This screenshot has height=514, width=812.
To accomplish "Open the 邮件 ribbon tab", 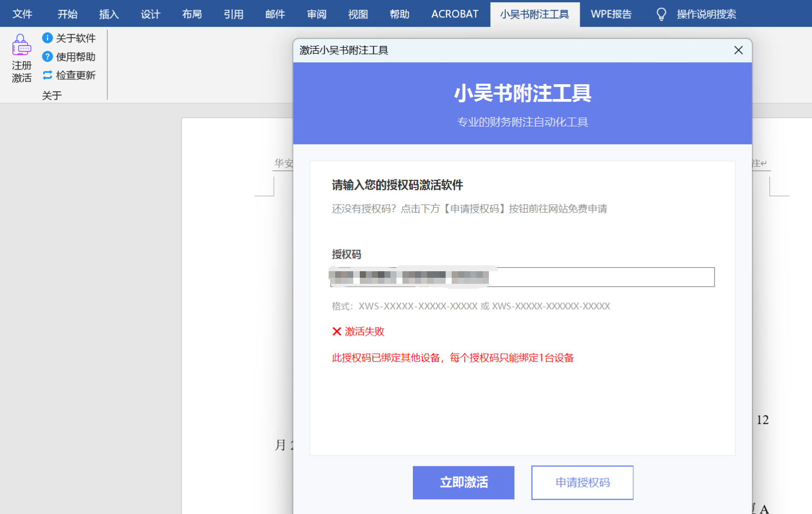I will (x=275, y=14).
